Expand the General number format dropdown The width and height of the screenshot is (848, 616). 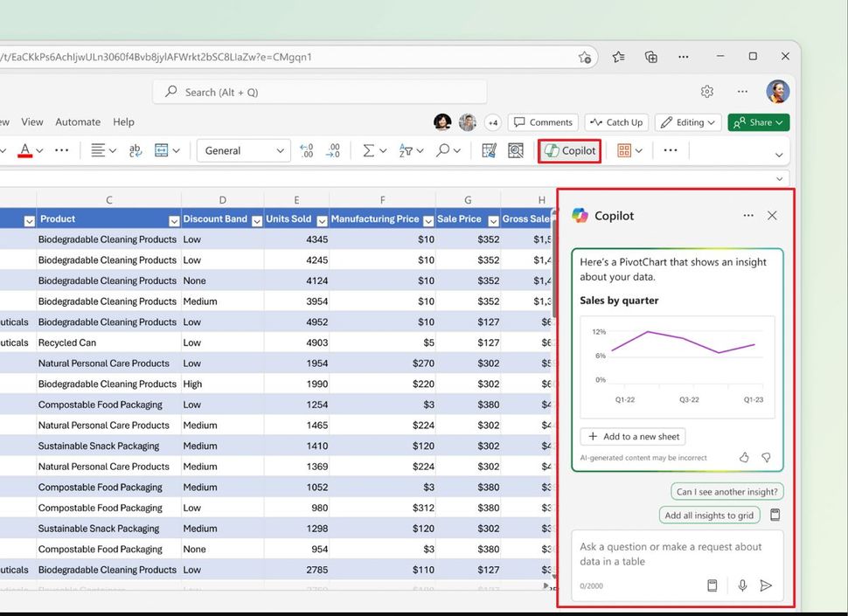coord(280,151)
